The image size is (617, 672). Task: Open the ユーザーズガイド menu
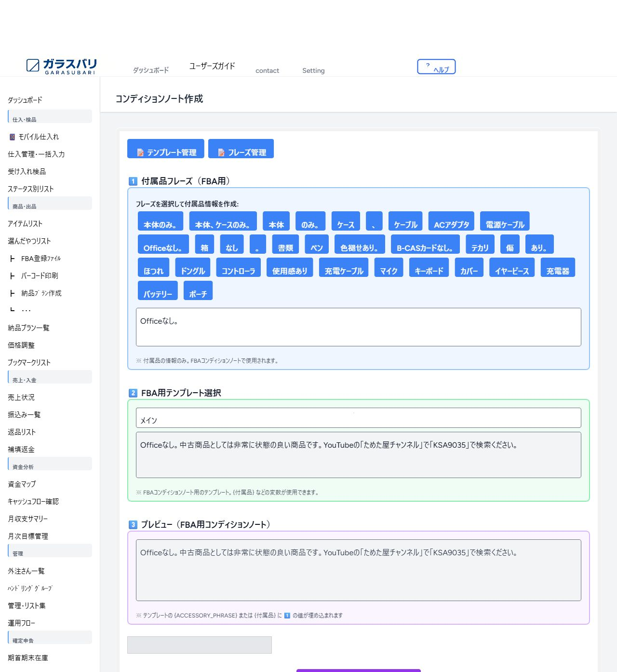coord(212,66)
